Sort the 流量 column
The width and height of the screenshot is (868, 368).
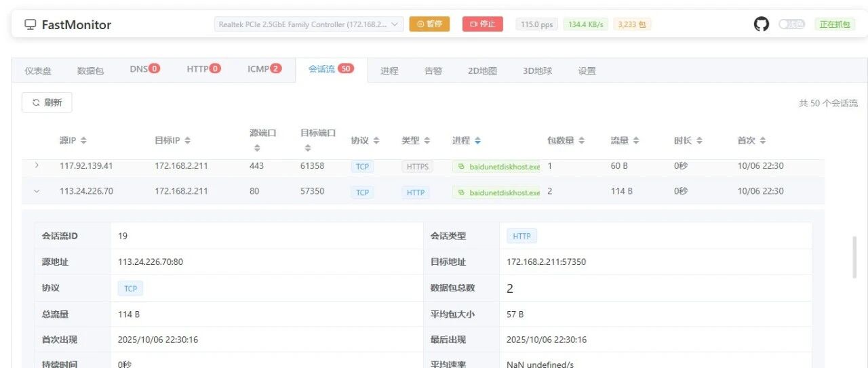(635, 141)
